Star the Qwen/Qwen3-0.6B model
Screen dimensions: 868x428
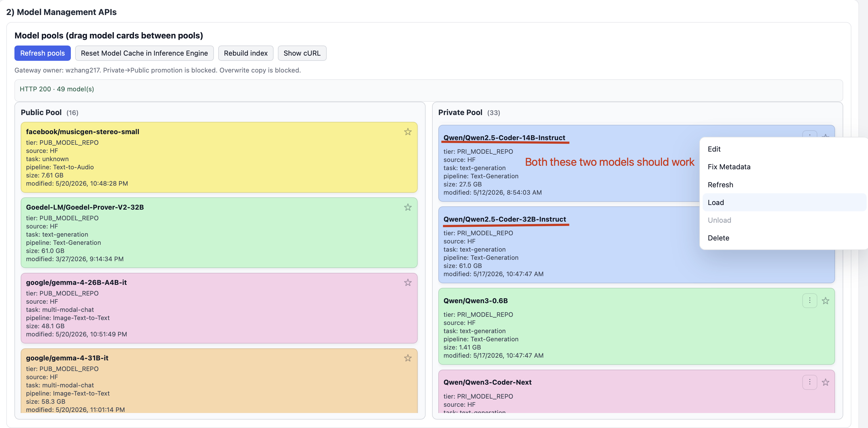(825, 301)
